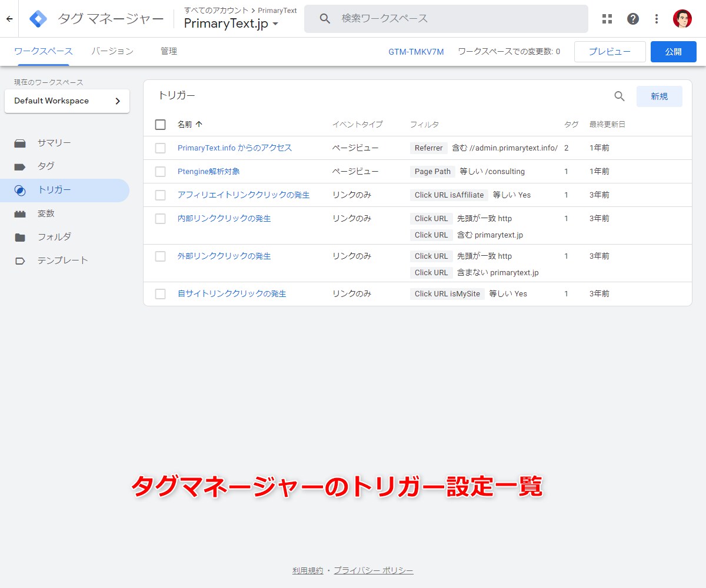Click the プレビュー button

[x=610, y=52]
